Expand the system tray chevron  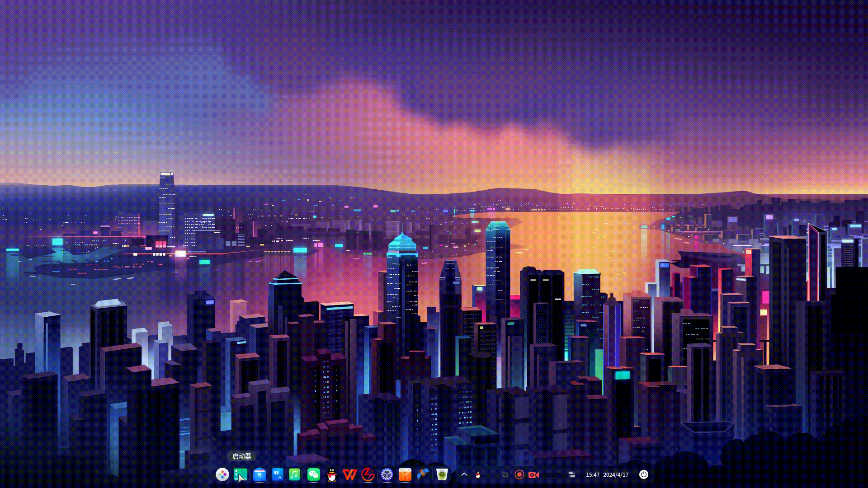coord(464,475)
